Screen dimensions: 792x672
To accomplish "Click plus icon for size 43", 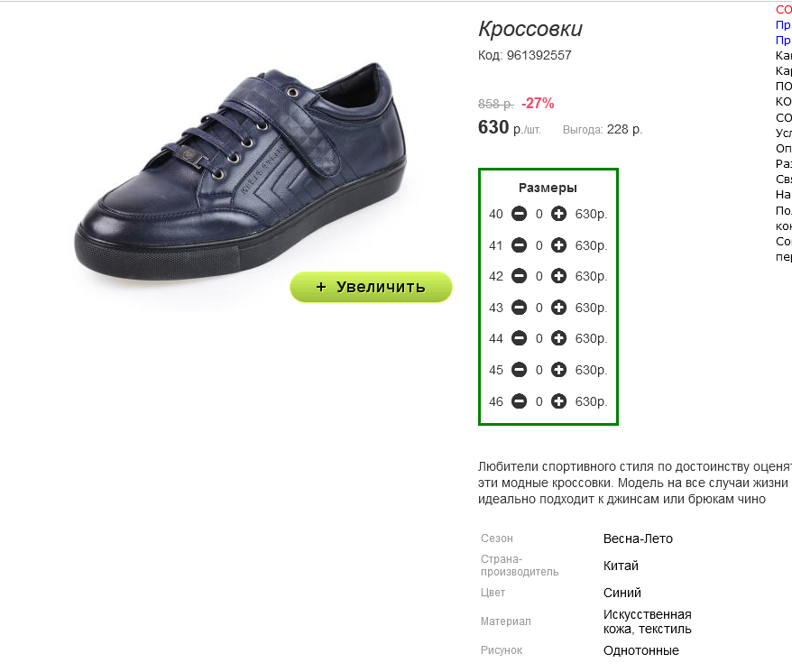I will click(558, 308).
